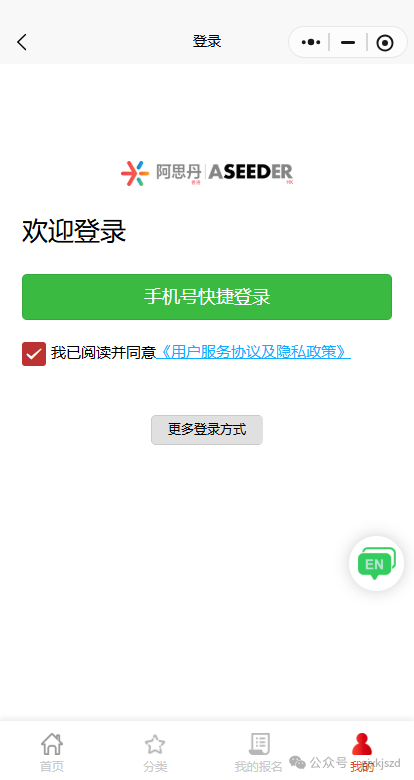
Task: Show 更多登录方式 options
Action: click(x=207, y=430)
